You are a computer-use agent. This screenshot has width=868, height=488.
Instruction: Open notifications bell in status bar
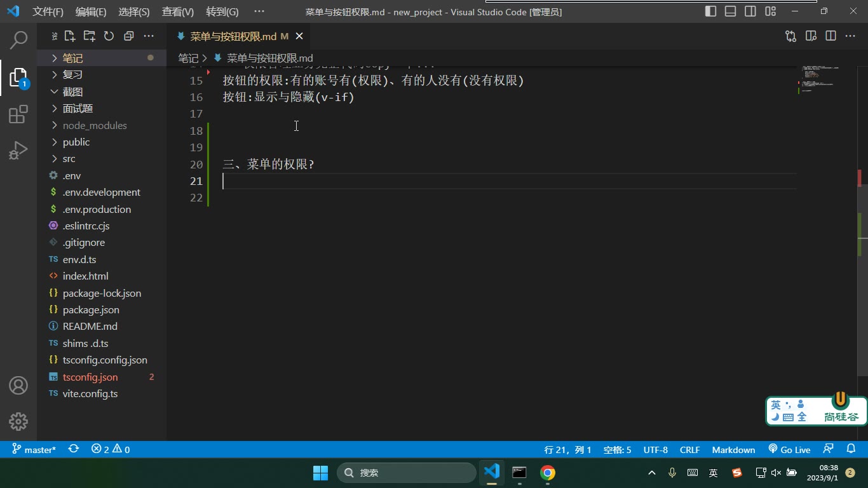[850, 449]
